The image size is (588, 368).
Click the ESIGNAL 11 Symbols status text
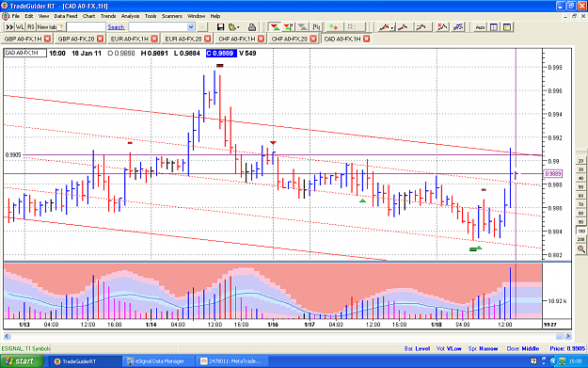(25, 348)
